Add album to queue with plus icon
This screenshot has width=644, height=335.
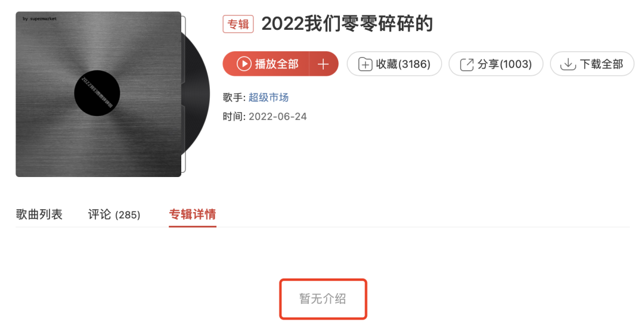click(x=323, y=64)
